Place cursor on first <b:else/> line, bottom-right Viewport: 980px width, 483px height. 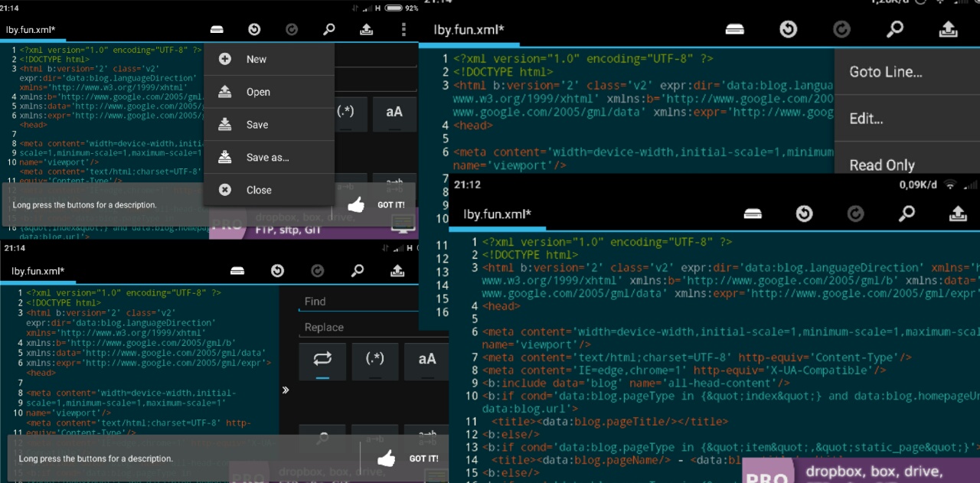point(510,434)
